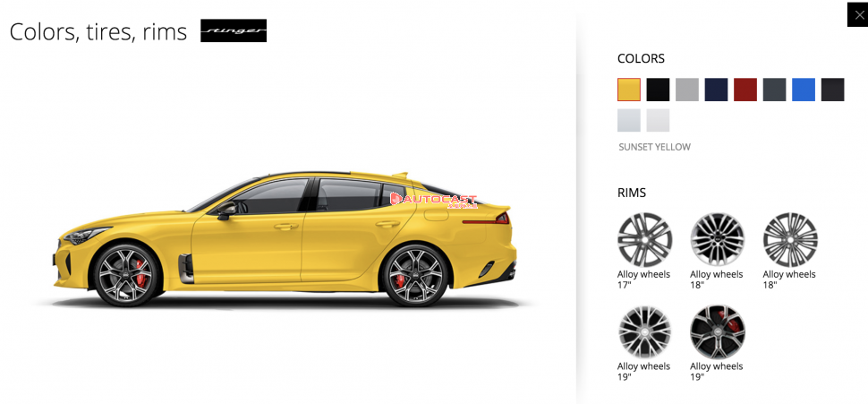Click the yellow Stinger car preview image

(x=285, y=239)
